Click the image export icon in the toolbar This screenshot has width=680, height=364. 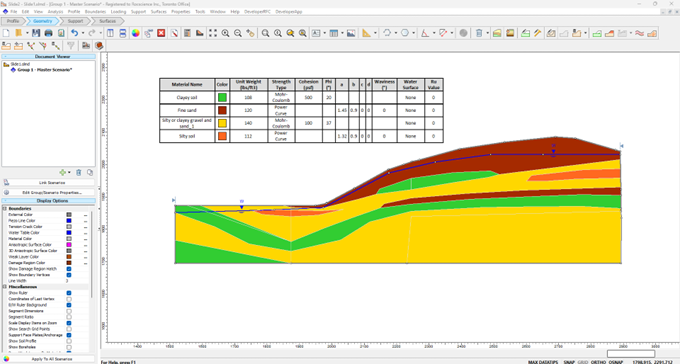click(x=351, y=33)
